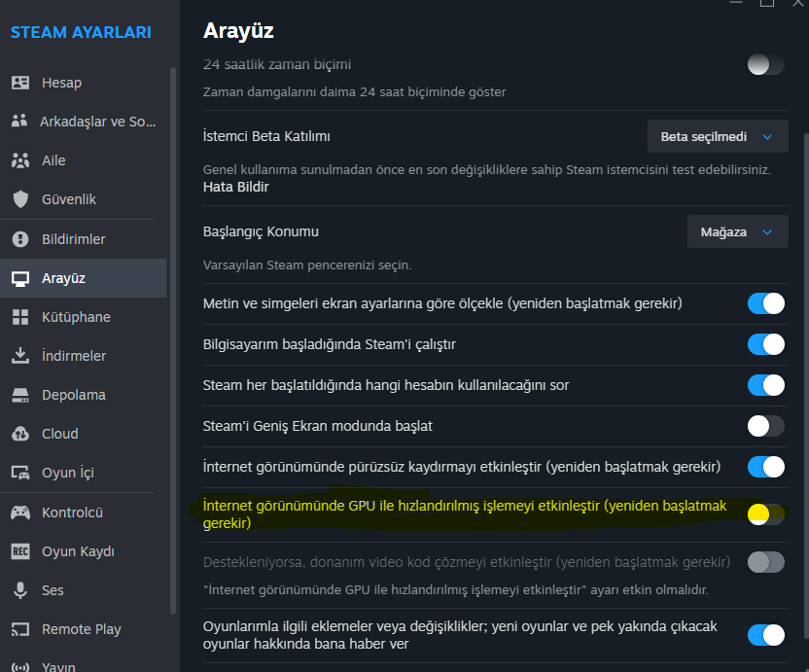This screenshot has height=672, width=809.
Task: Click the Arayüz monitor icon
Action: [x=20, y=278]
